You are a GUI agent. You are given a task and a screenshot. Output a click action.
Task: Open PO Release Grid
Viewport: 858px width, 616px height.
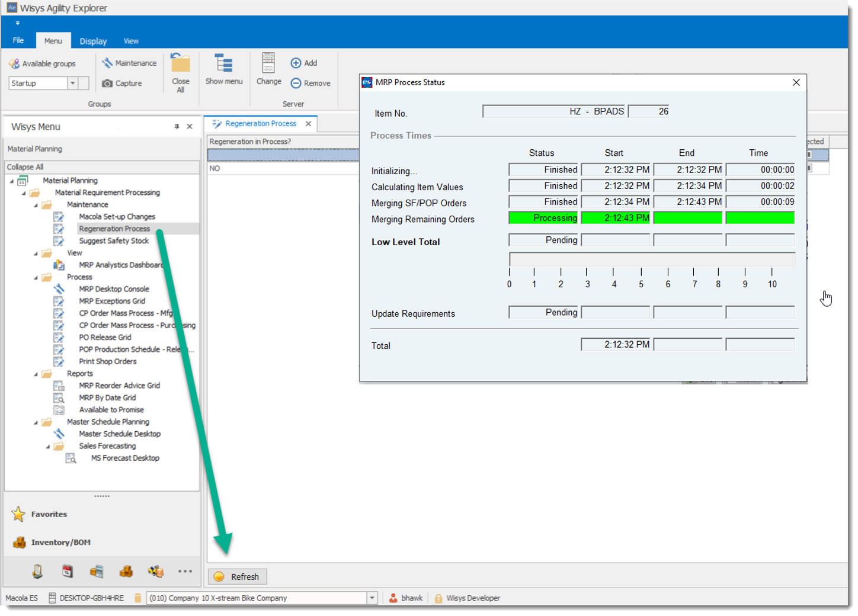(105, 337)
